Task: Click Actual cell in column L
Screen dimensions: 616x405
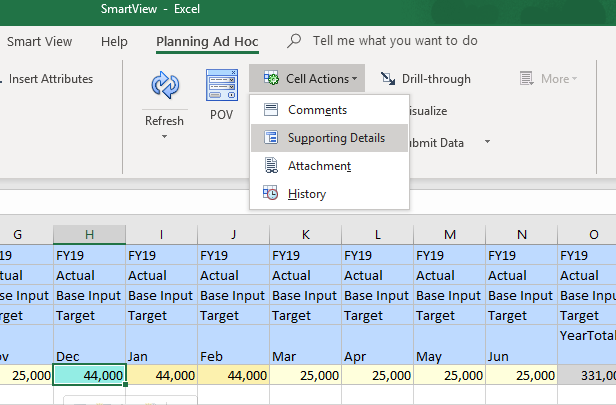Action: coord(378,275)
